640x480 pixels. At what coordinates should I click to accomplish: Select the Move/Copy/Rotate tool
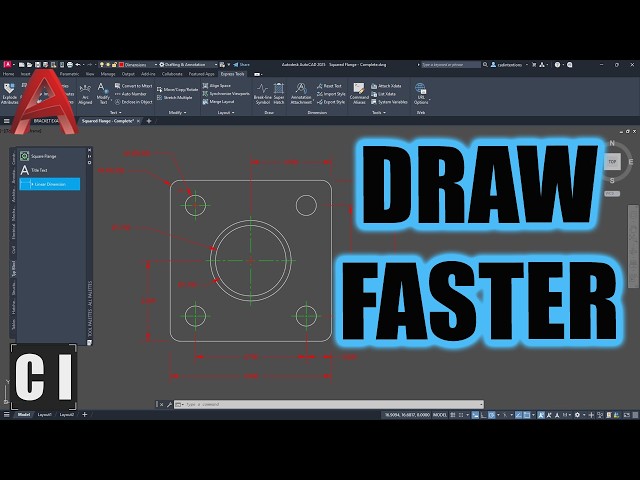pyautogui.click(x=178, y=89)
